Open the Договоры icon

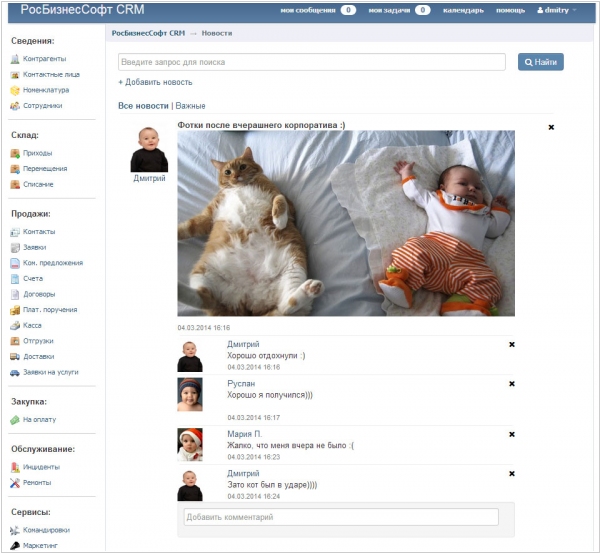(15, 294)
